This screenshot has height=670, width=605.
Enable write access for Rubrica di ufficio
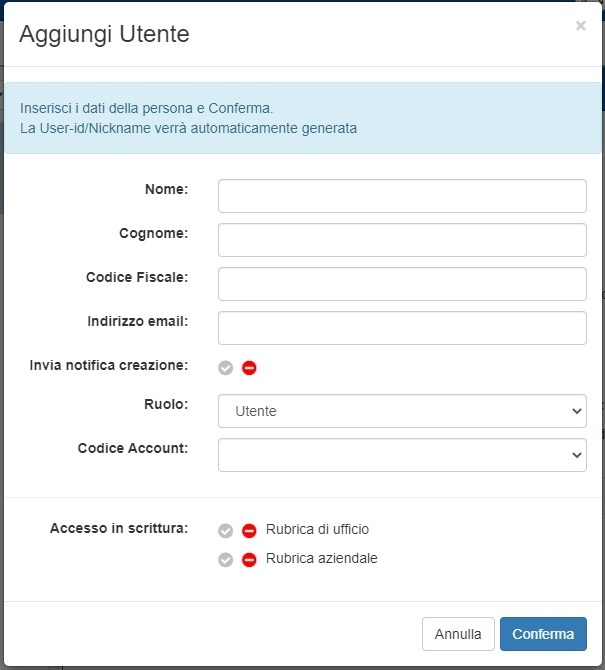pyautogui.click(x=226, y=531)
